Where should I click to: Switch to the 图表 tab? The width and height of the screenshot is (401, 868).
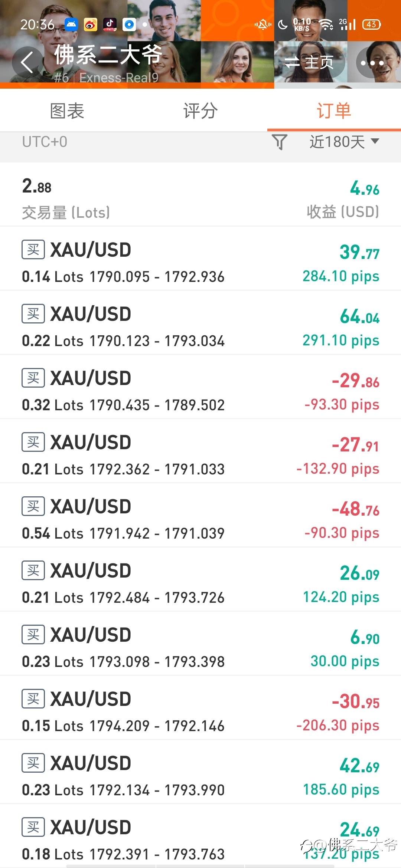coord(67,111)
